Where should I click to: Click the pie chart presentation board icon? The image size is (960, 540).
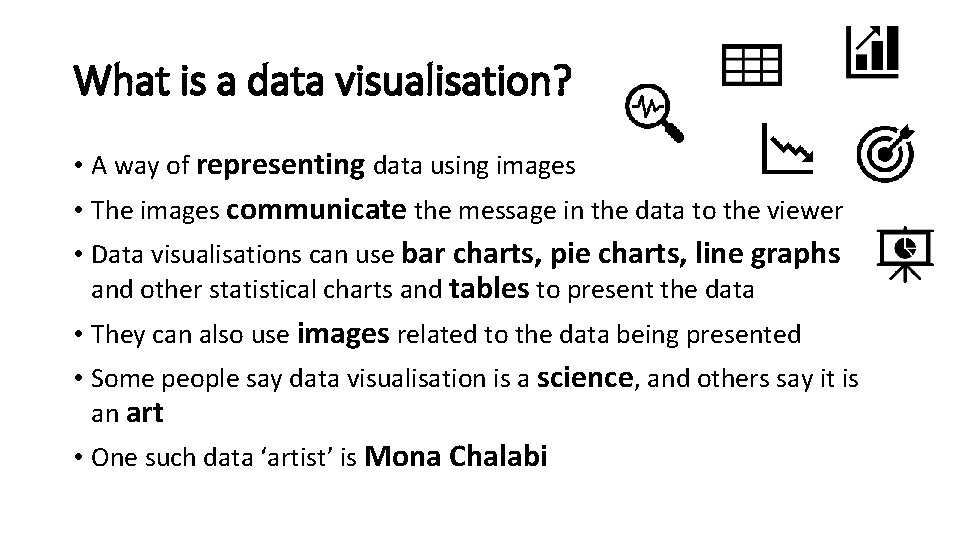[x=904, y=250]
